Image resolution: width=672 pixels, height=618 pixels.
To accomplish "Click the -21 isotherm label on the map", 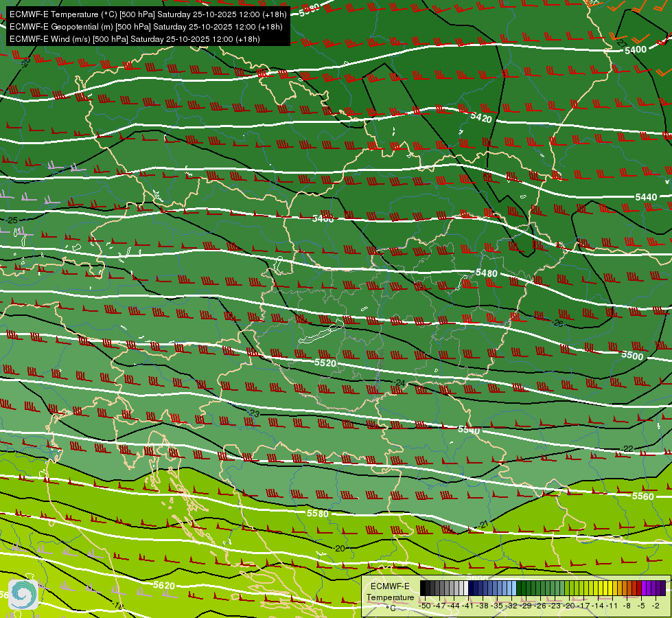I will point(482,525).
